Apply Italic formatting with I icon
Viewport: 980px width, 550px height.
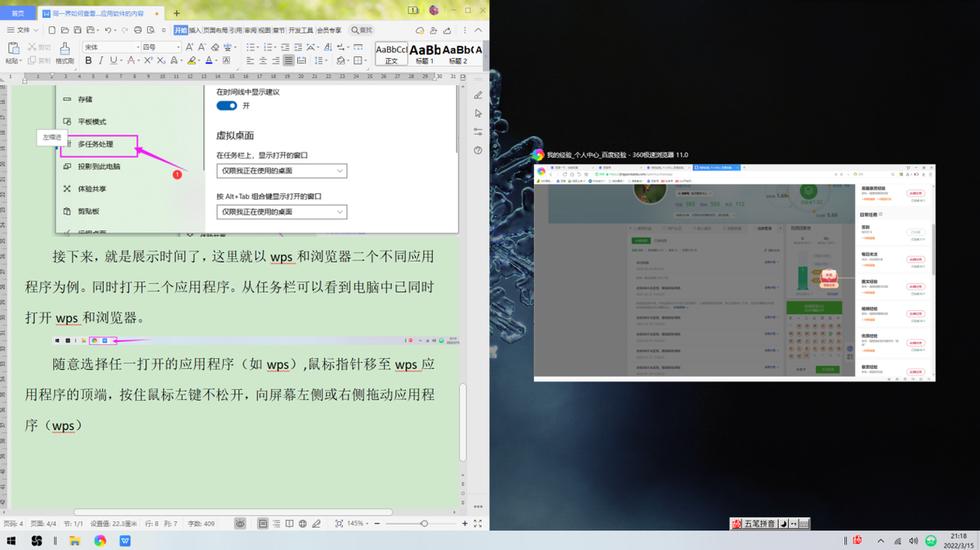point(100,60)
